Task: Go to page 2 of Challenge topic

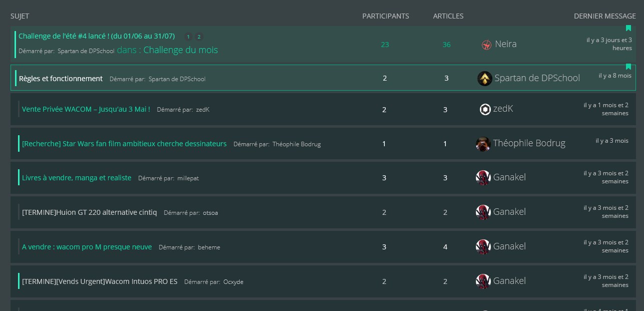Action: pyautogui.click(x=199, y=37)
